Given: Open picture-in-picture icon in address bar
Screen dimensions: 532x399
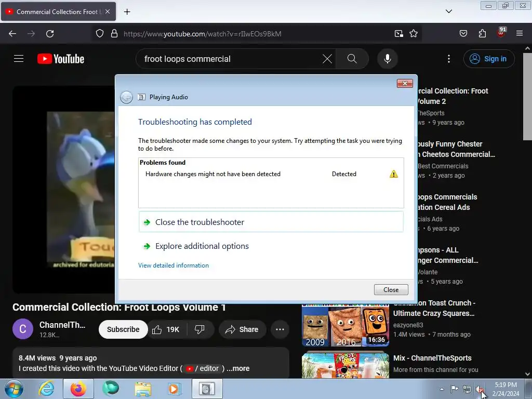Looking at the screenshot, I should pyautogui.click(x=399, y=34).
